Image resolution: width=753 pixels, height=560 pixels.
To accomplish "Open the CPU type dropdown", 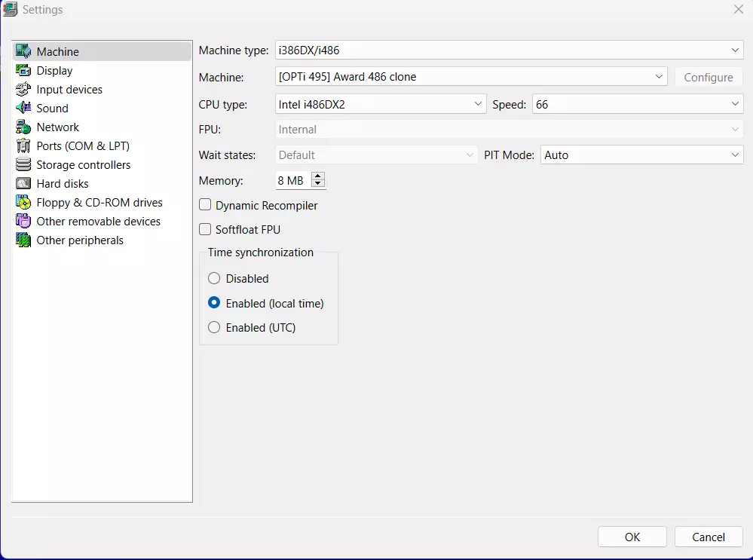I will pyautogui.click(x=381, y=104).
